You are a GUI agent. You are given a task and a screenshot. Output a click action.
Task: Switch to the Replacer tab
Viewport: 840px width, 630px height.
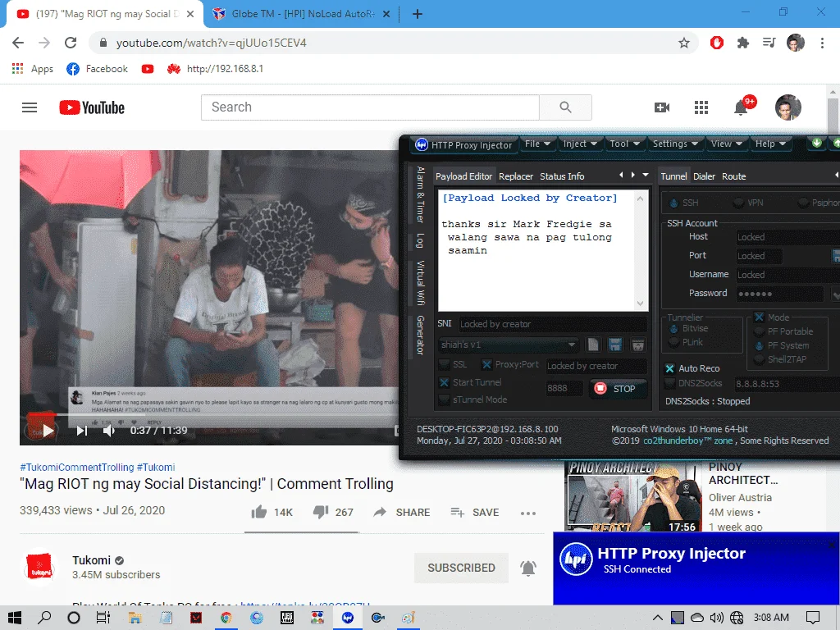pyautogui.click(x=515, y=176)
